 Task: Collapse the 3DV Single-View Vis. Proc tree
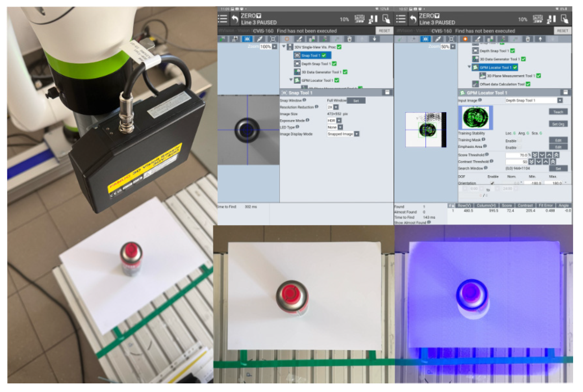point(284,47)
